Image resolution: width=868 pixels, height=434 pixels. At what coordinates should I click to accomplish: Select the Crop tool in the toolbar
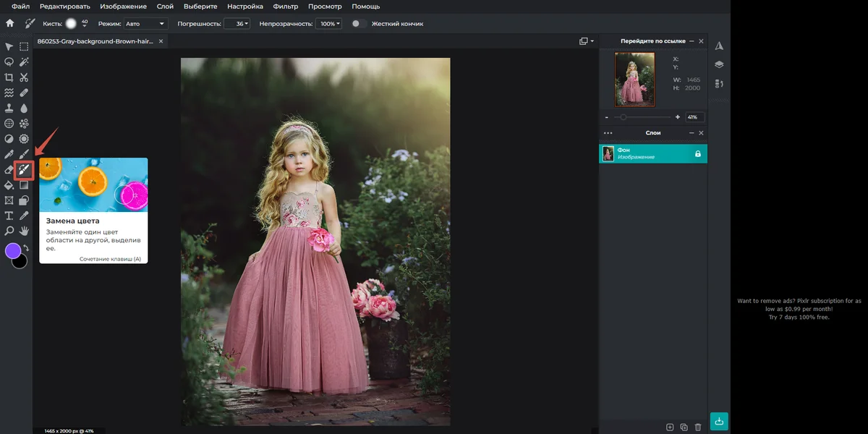[9, 77]
